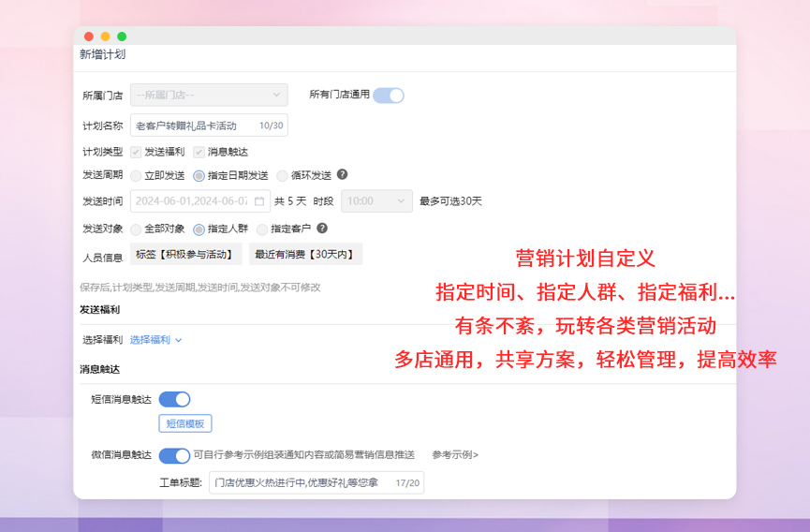Viewport: 810px width, 532px height.
Task: Toggle the 短信消息触达 switch
Action: point(174,399)
